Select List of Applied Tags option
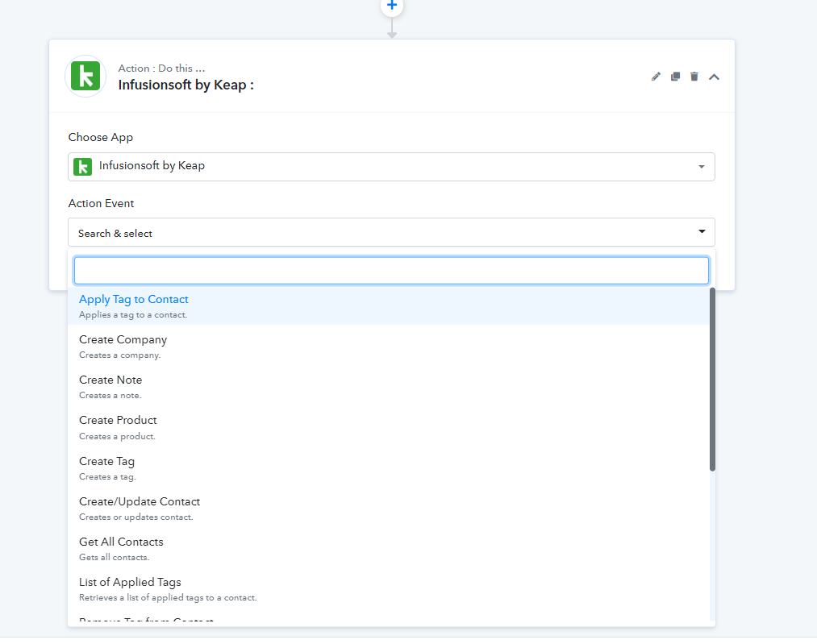The height and width of the screenshot is (644, 817). click(388, 589)
